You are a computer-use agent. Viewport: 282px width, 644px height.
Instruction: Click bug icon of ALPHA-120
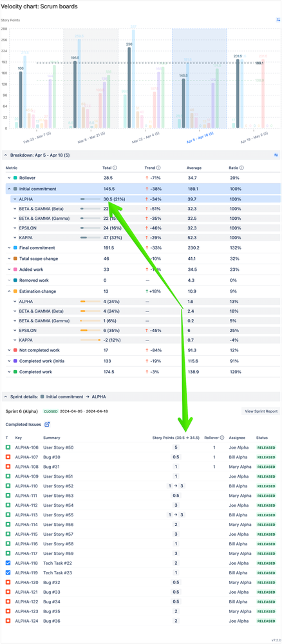(x=8, y=582)
